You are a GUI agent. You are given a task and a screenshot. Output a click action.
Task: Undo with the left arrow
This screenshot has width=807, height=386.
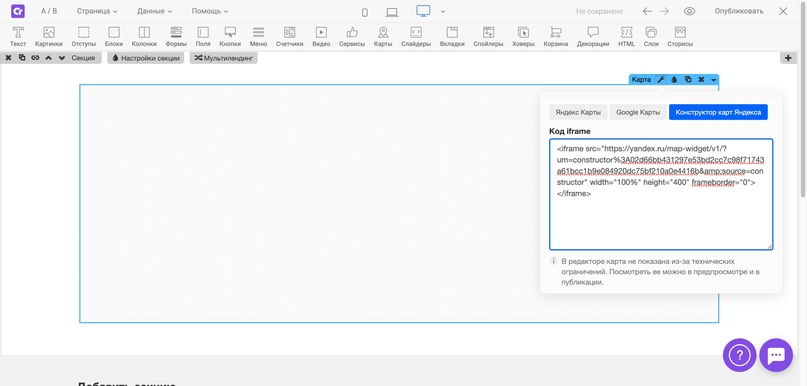(647, 11)
